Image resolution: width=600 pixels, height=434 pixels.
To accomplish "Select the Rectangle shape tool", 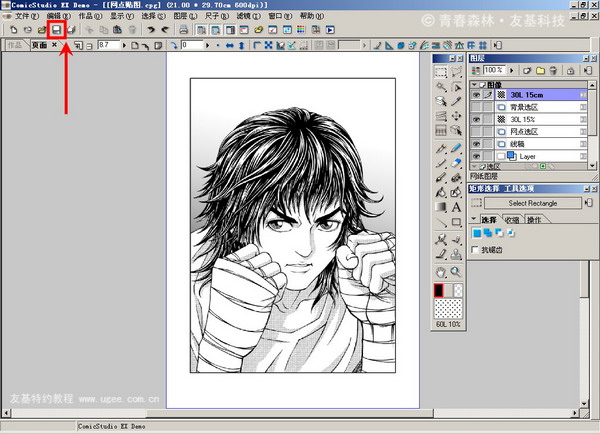I will (456, 222).
